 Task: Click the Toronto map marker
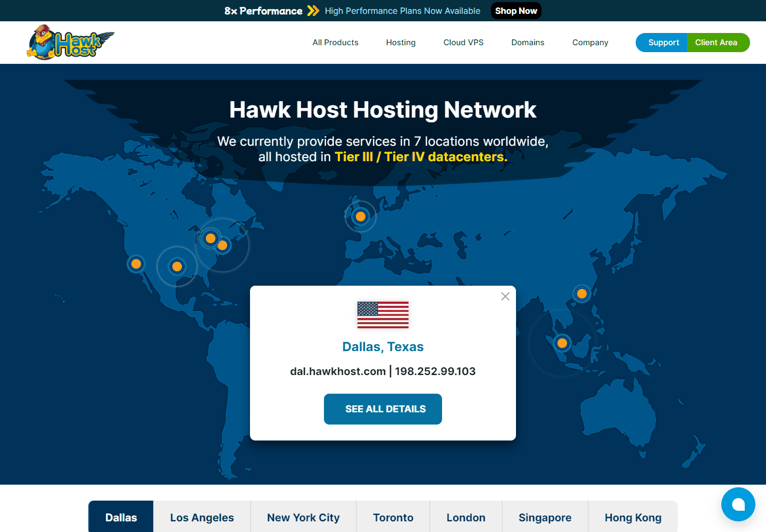(x=211, y=238)
